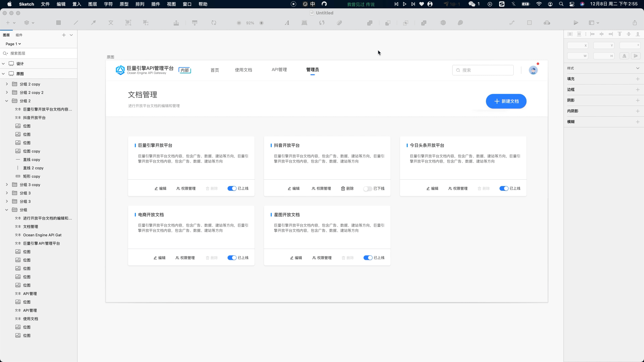Collapse the 原图 artboard in layer list

click(3, 73)
